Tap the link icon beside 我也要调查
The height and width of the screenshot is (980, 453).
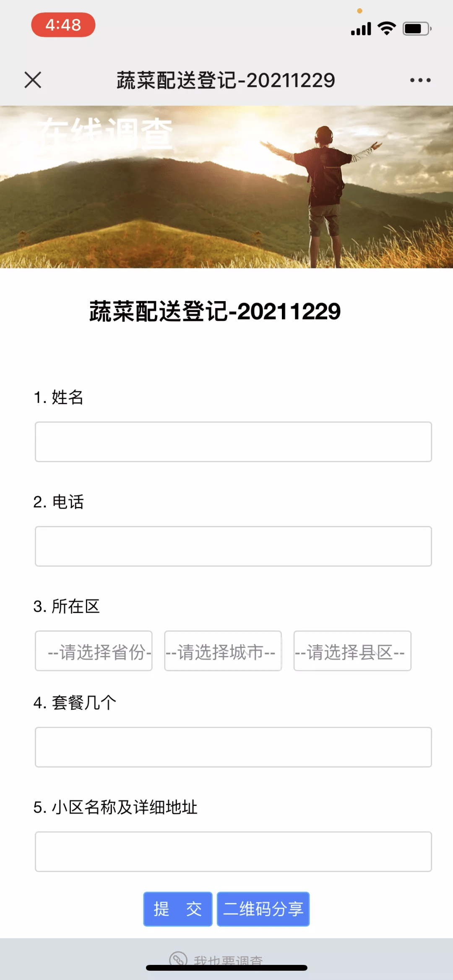[178, 958]
